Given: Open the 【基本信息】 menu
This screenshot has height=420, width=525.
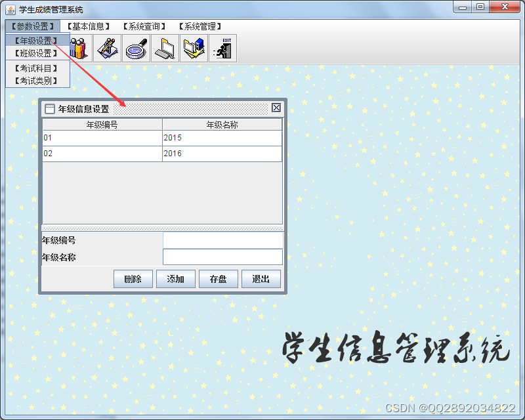Looking at the screenshot, I should pos(89,26).
